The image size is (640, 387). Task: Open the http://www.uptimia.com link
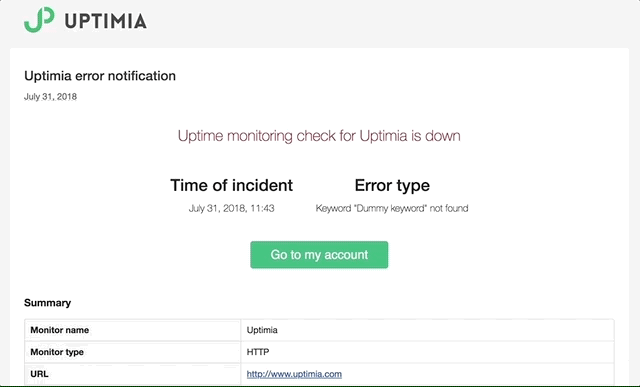tap(294, 374)
